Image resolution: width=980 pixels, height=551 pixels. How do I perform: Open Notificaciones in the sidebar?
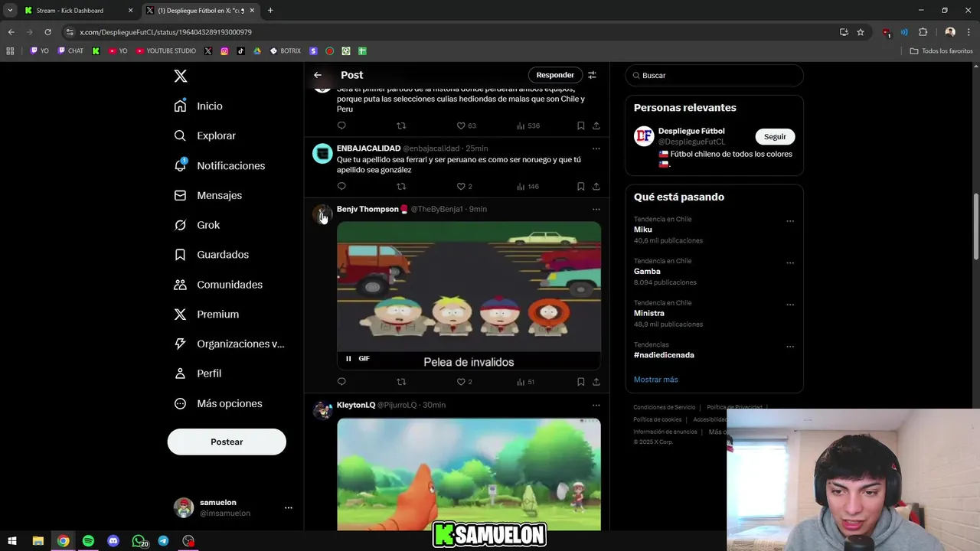220,165
